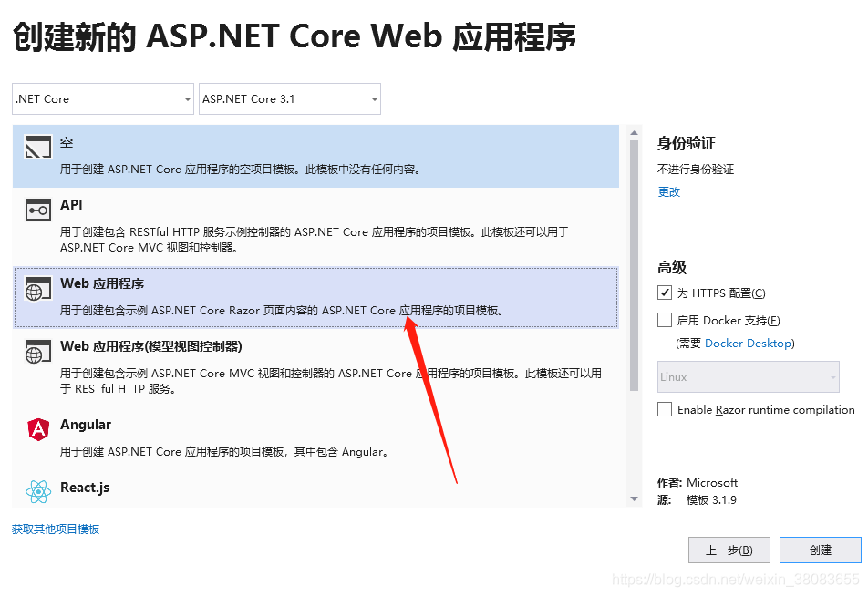This screenshot has height=596, width=868.
Task: Click the 作者: Microsoft text
Action: (697, 483)
